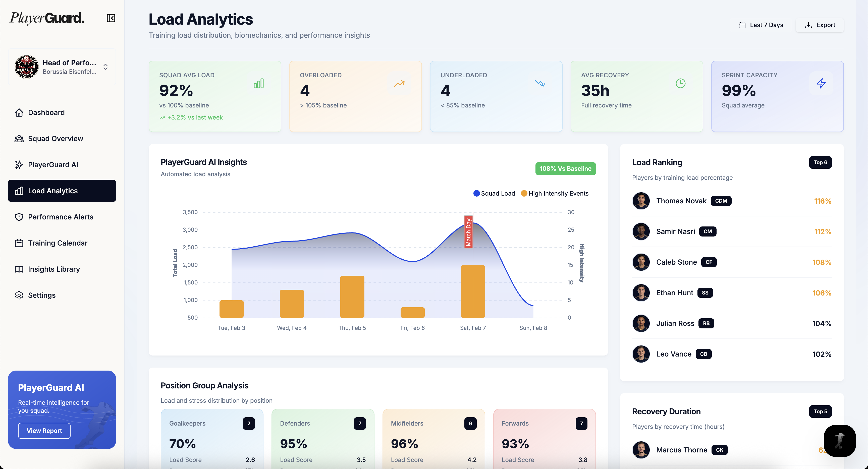The width and height of the screenshot is (868, 469).
Task: Open the PlayerGuard AI section
Action: coord(53,164)
